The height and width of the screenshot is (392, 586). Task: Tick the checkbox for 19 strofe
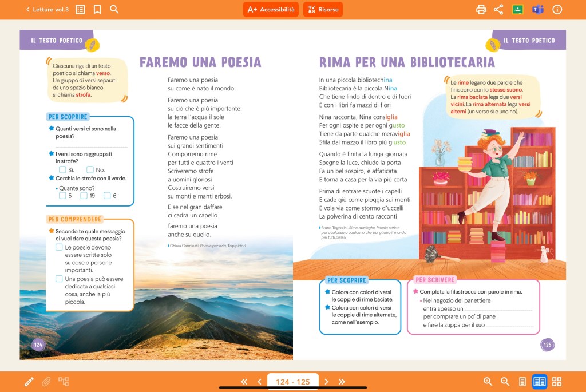[x=84, y=196]
